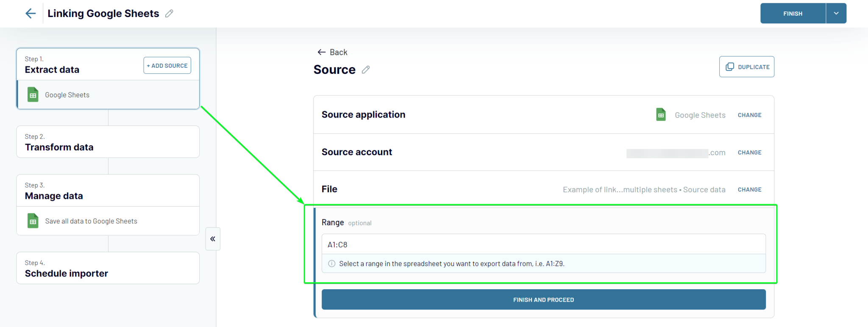Duplicate this source
Screen dimensions: 868x327
point(747,67)
